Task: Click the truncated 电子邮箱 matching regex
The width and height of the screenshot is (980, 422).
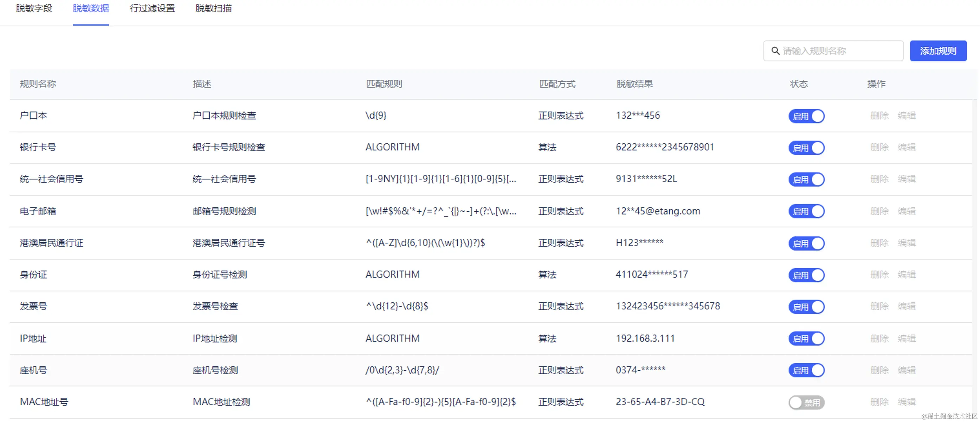Action: click(x=440, y=211)
